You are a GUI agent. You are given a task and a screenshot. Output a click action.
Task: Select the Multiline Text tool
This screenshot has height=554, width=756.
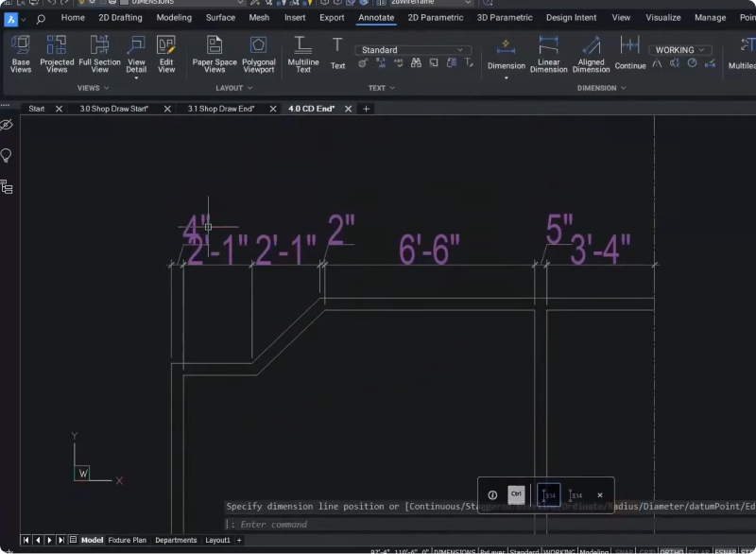click(302, 54)
